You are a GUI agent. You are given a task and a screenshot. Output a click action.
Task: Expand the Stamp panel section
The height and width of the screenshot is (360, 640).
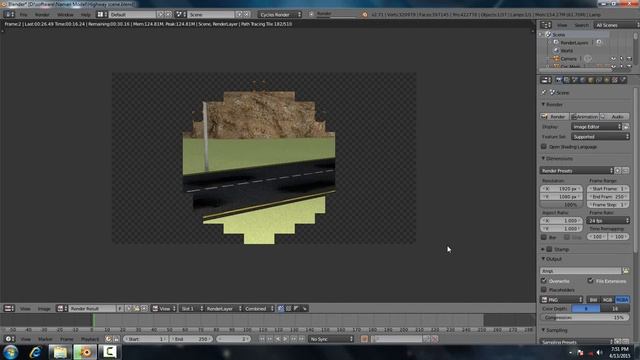point(543,249)
